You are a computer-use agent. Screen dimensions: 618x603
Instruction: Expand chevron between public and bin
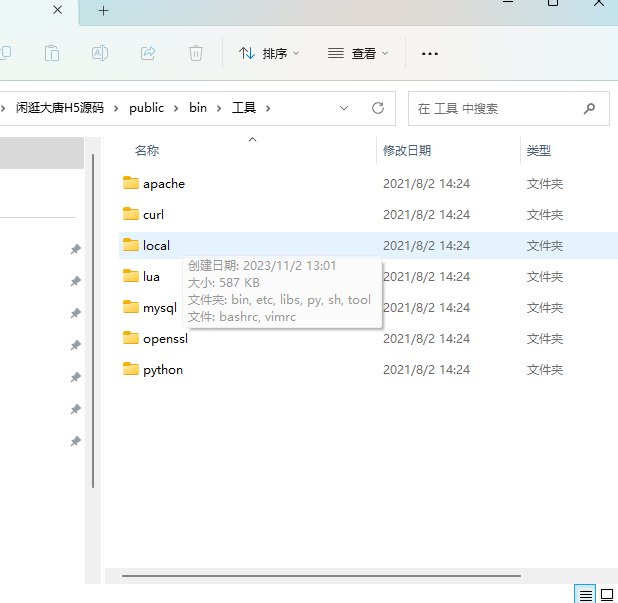click(x=176, y=108)
